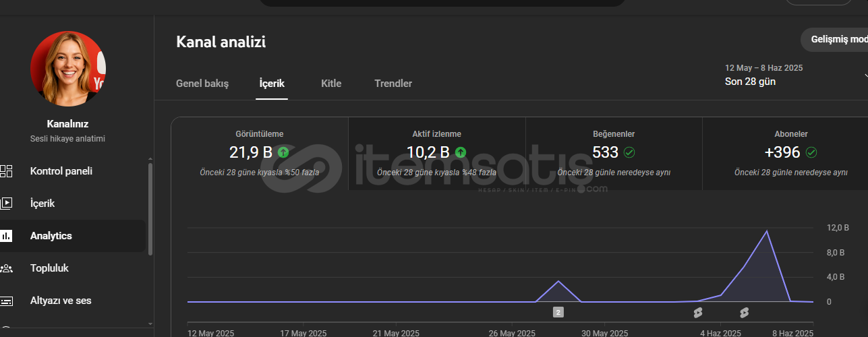
Task: Select the Görüntüleme metric card
Action: click(x=260, y=154)
